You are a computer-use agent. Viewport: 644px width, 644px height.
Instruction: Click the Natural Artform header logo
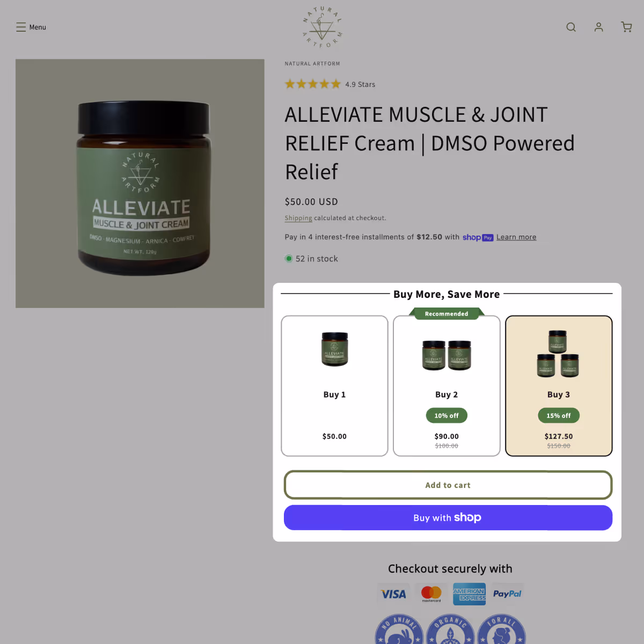(322, 27)
